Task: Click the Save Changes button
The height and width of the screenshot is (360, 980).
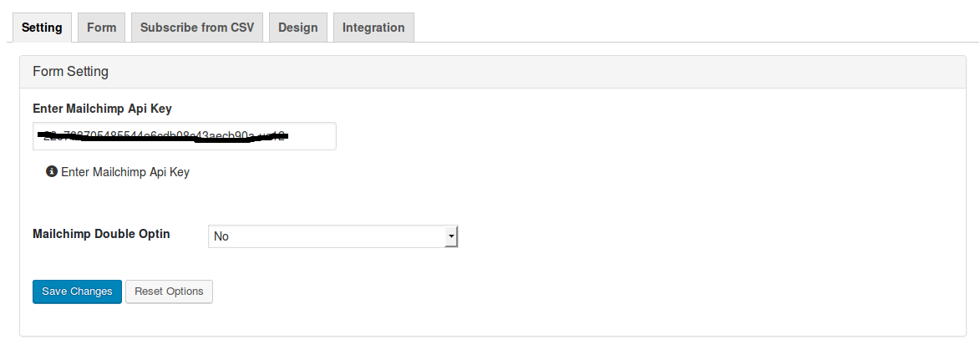Action: (77, 292)
